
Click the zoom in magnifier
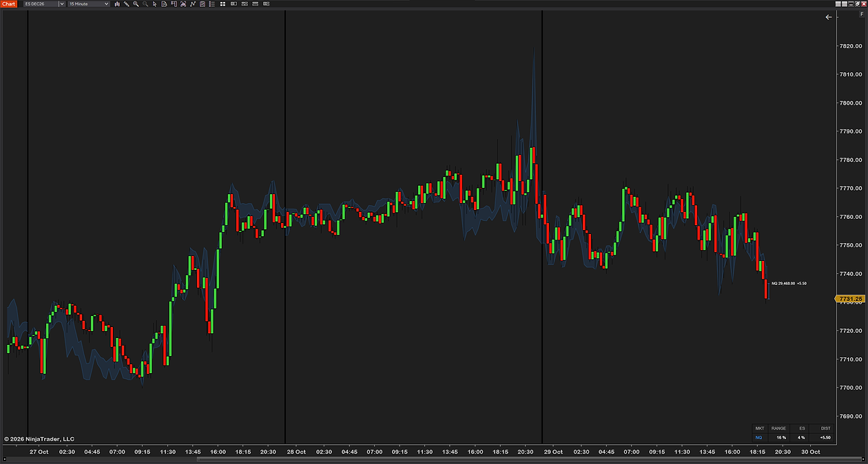(x=136, y=4)
